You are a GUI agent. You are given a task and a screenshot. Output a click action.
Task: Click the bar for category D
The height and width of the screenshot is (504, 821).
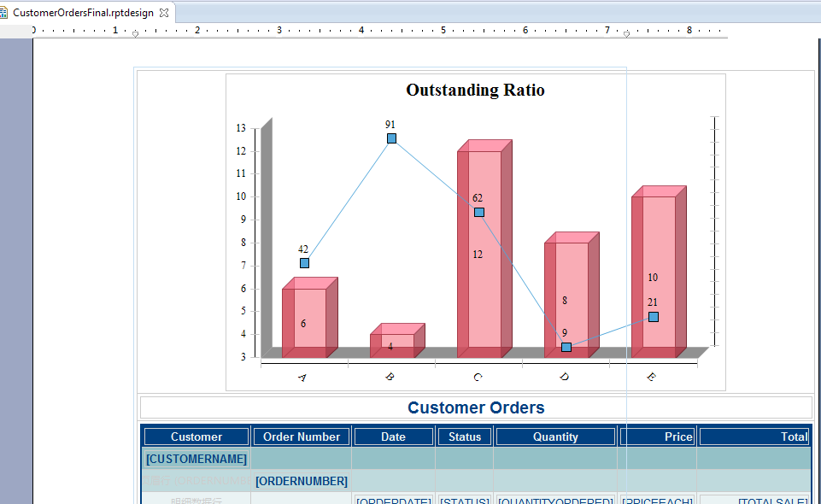572,296
